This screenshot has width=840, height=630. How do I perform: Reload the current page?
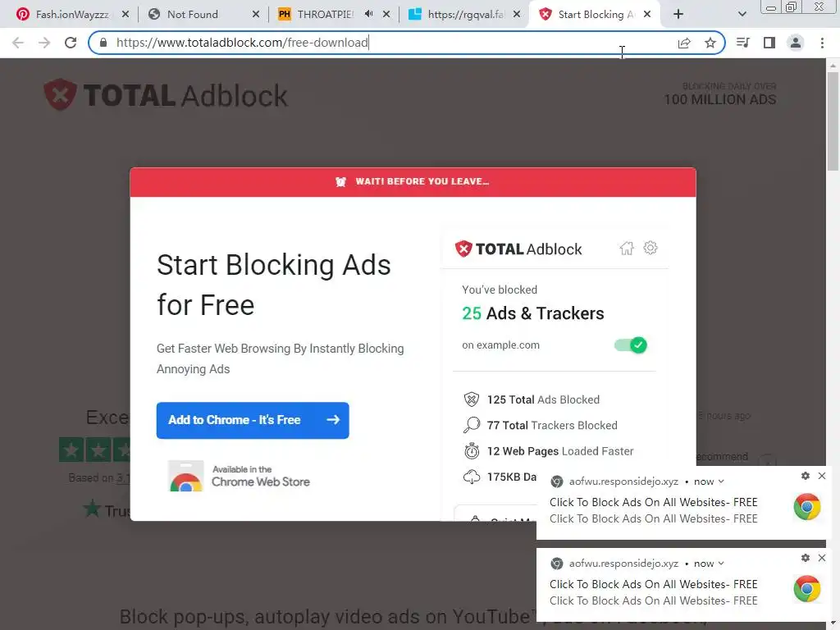click(x=71, y=43)
